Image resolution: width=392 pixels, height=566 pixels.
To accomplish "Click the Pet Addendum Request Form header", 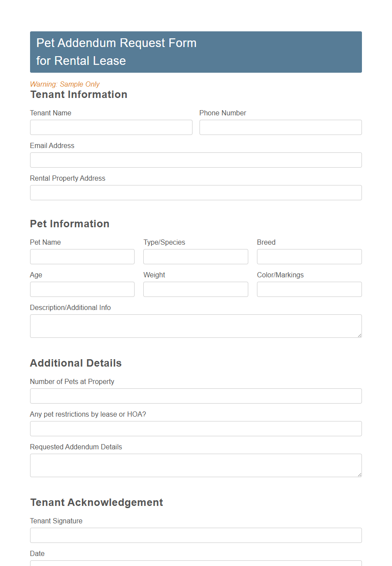I will (x=116, y=43).
